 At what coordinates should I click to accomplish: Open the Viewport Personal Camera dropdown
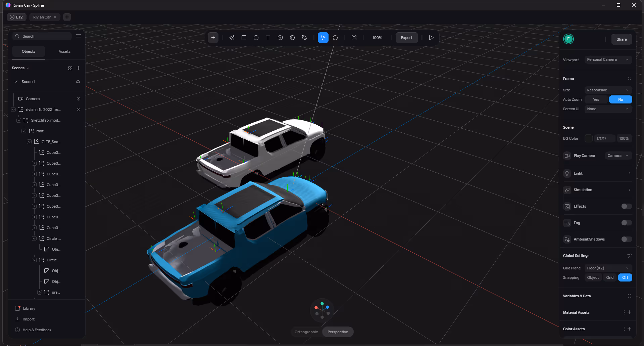(x=608, y=59)
